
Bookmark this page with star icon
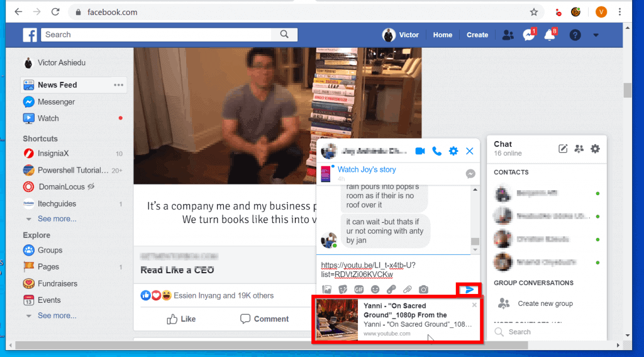[533, 13]
